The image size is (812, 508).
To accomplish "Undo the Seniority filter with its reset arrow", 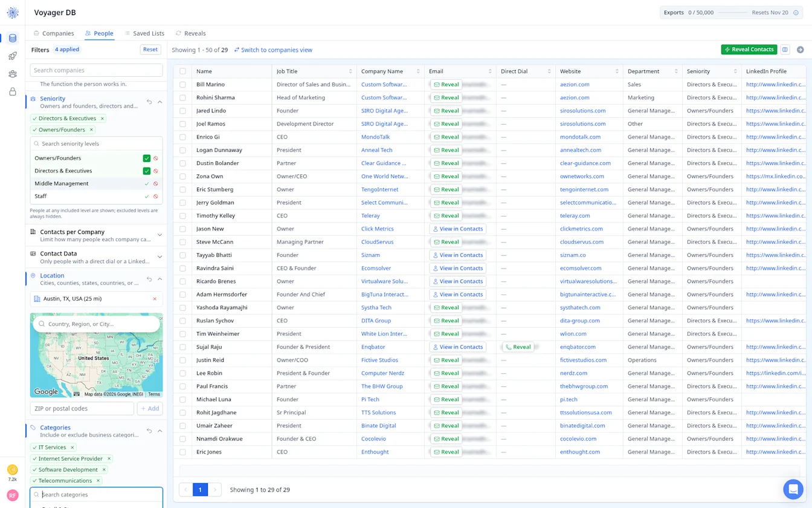I will [x=149, y=102].
